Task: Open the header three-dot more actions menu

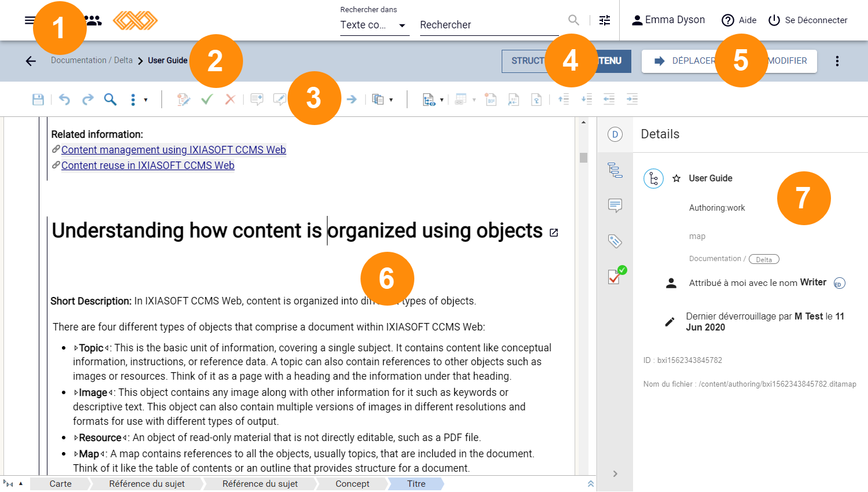Action: tap(837, 61)
